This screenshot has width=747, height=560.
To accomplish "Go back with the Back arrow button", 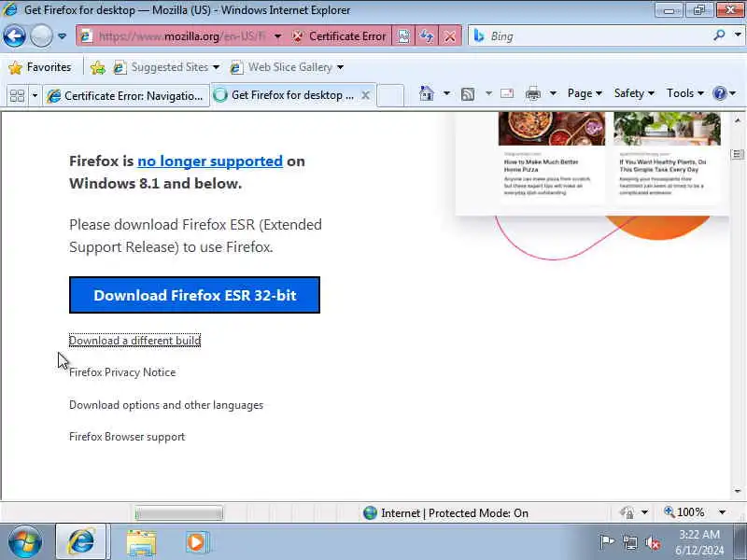I will click(14, 35).
